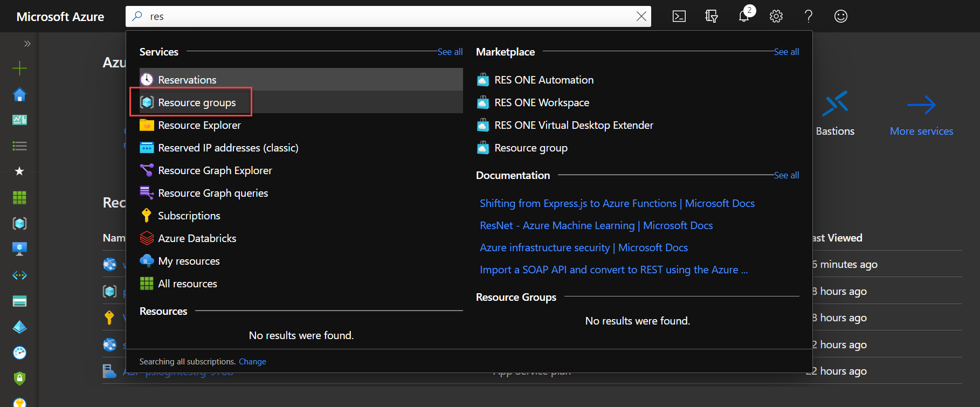Screen dimensions: 980x407
Task: Open the notifications bell
Action: click(x=744, y=16)
